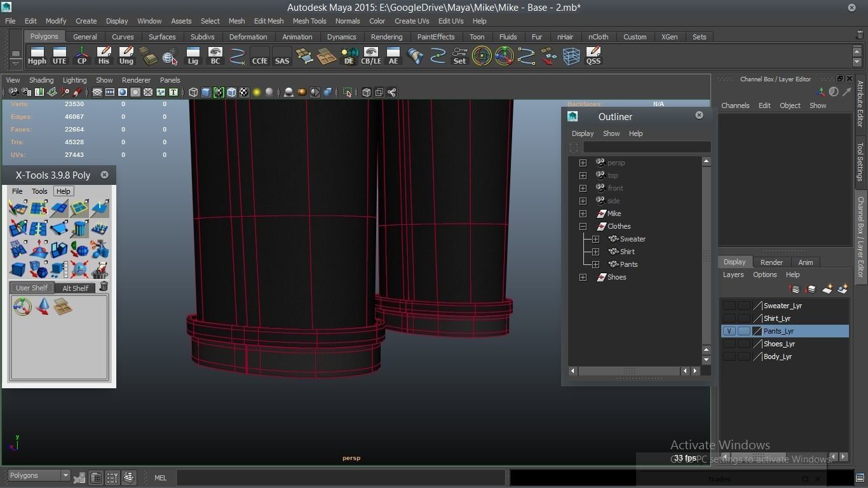This screenshot has width=868, height=488.
Task: Toggle visibility of Pants_Lyr layer
Action: pyautogui.click(x=729, y=331)
